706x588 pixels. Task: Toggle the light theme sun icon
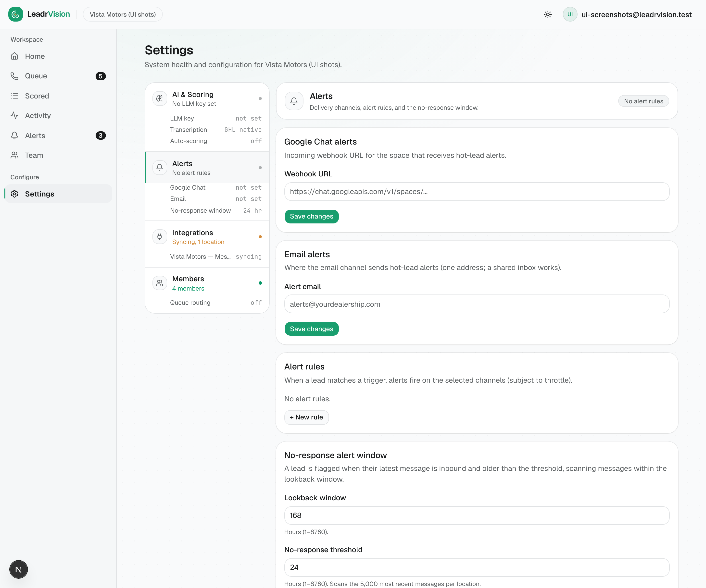coord(548,14)
